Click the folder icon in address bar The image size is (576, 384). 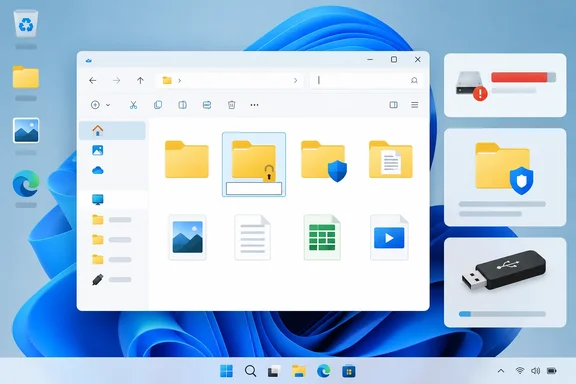tap(167, 80)
